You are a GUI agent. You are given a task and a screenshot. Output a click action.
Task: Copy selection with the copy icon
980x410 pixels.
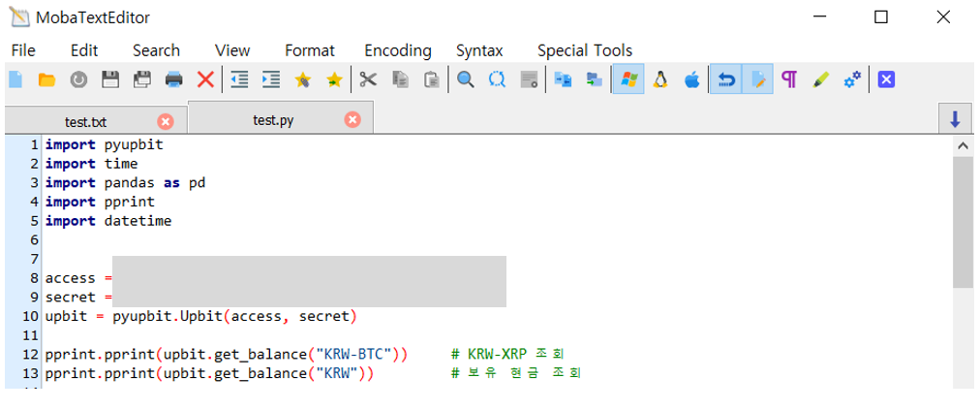[x=400, y=79]
